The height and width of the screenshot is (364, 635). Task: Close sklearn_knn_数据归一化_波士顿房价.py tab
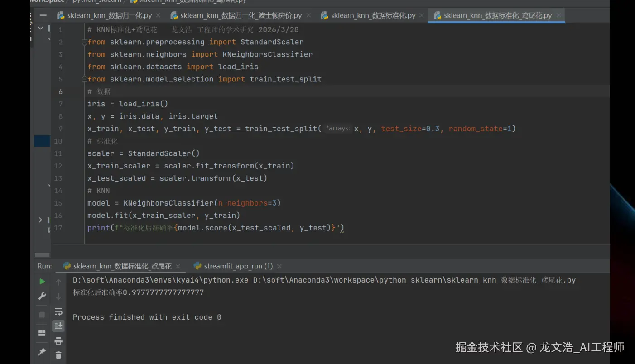point(308,15)
